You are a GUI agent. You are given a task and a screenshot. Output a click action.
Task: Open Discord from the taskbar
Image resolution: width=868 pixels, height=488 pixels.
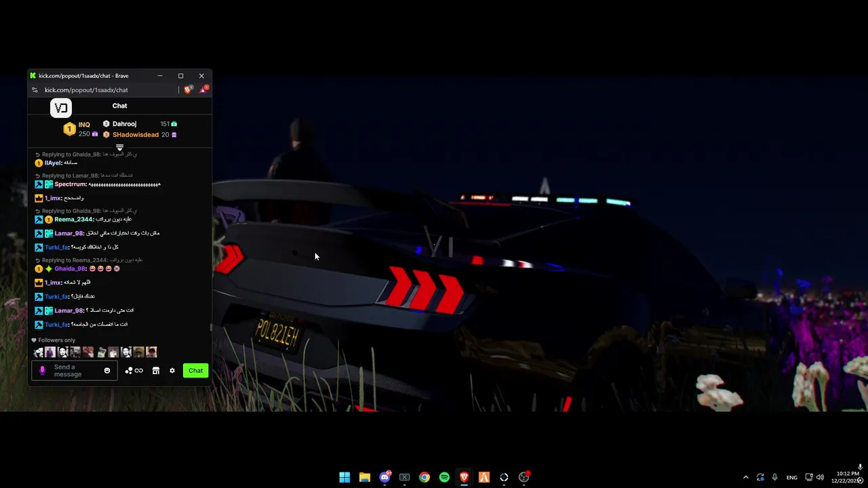[384, 477]
